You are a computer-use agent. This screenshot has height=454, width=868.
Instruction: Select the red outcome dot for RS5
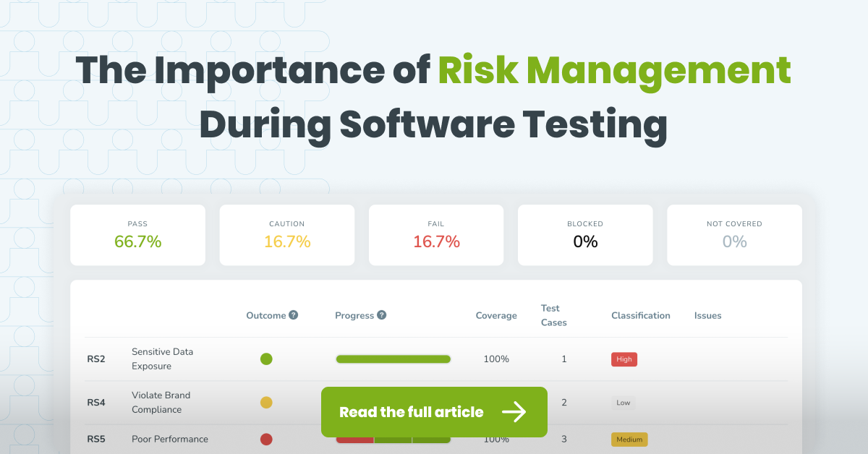(x=266, y=439)
